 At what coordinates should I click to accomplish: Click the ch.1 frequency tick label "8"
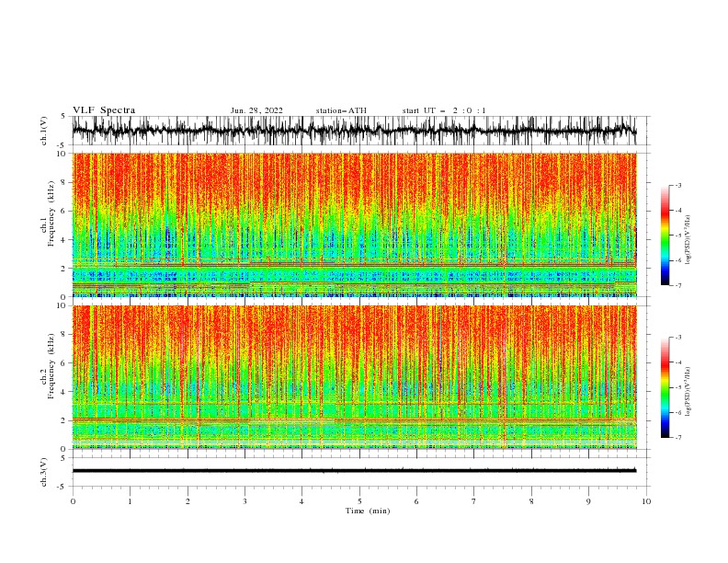click(63, 182)
